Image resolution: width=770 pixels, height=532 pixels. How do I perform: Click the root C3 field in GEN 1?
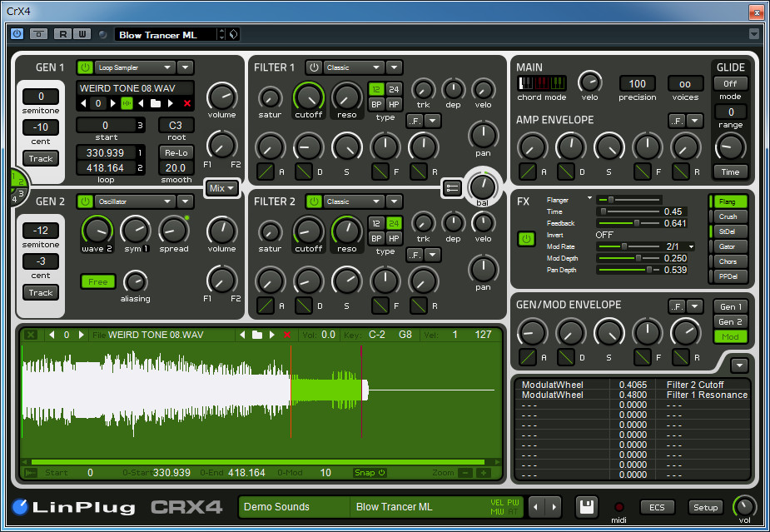[x=176, y=125]
